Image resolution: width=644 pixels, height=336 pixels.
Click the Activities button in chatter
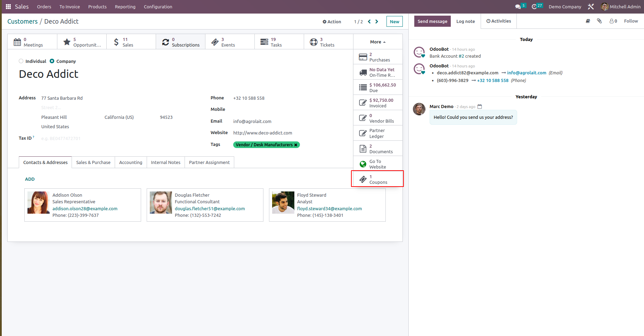(499, 21)
